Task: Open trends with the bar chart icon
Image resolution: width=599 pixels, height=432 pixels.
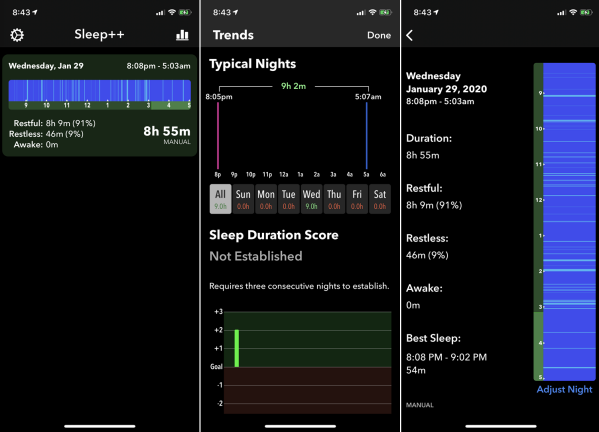Action: coord(182,35)
